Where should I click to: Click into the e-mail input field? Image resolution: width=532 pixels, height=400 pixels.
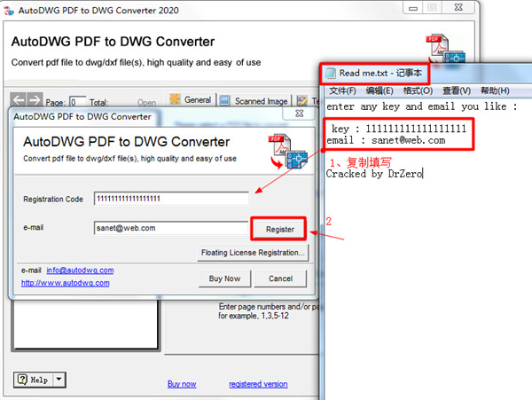click(171, 228)
